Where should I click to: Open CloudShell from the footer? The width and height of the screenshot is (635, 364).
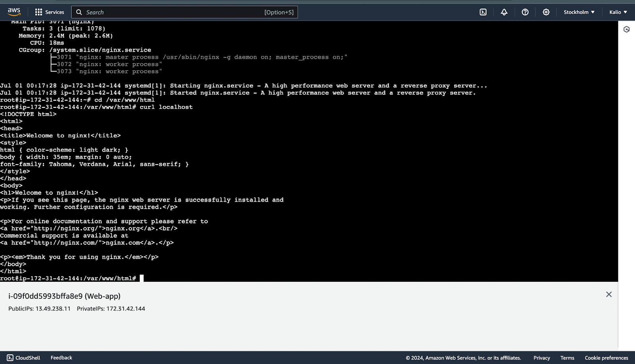[x=24, y=358]
